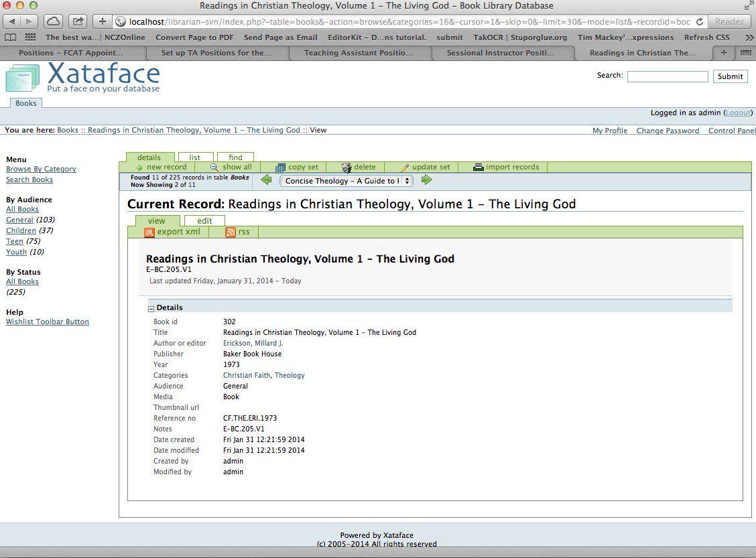The image size is (756, 558).
Task: Click the update set pencil icon
Action: (405, 167)
